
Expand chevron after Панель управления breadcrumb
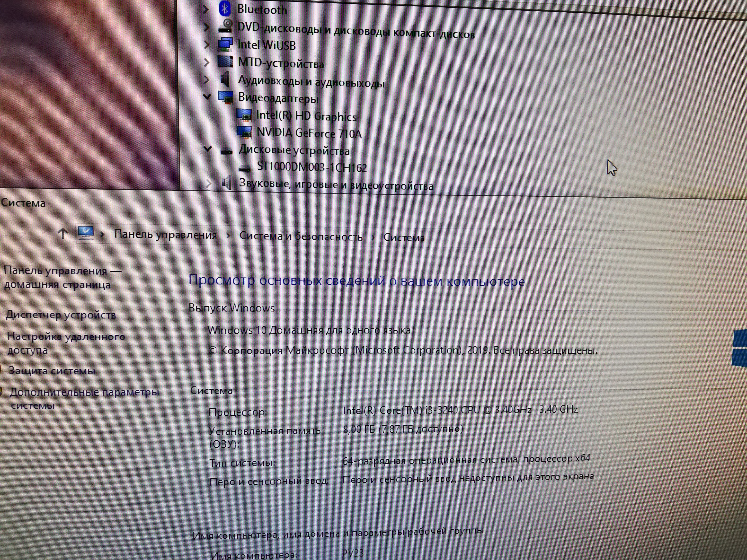tap(228, 236)
